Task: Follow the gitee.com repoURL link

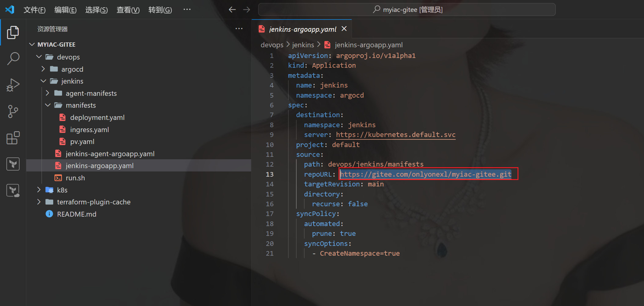Action: (426, 174)
